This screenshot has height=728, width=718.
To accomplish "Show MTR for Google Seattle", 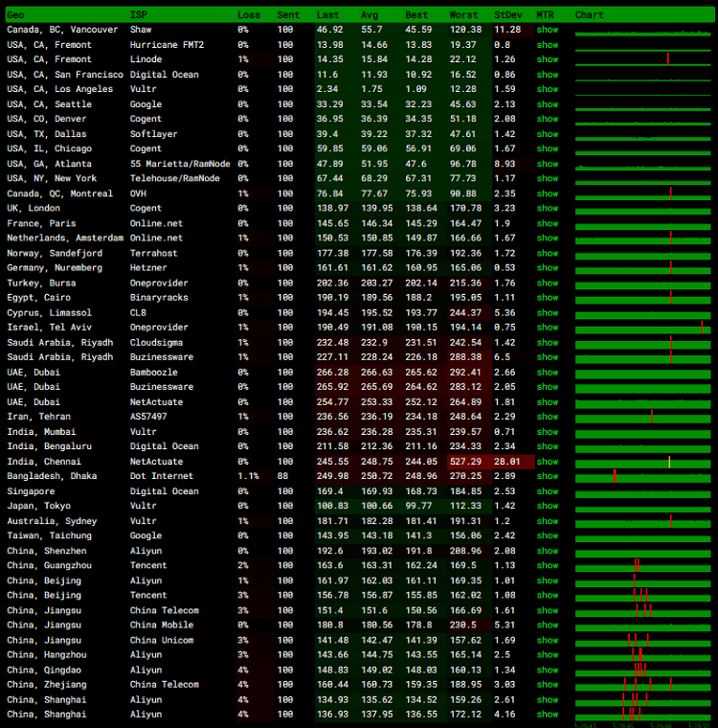I will click(x=548, y=104).
